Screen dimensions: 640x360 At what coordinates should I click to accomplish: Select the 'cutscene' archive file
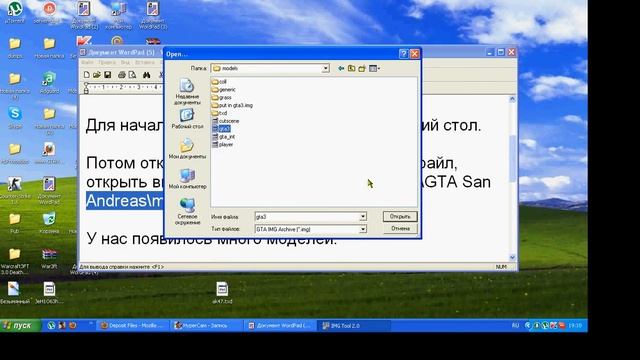coord(225,121)
